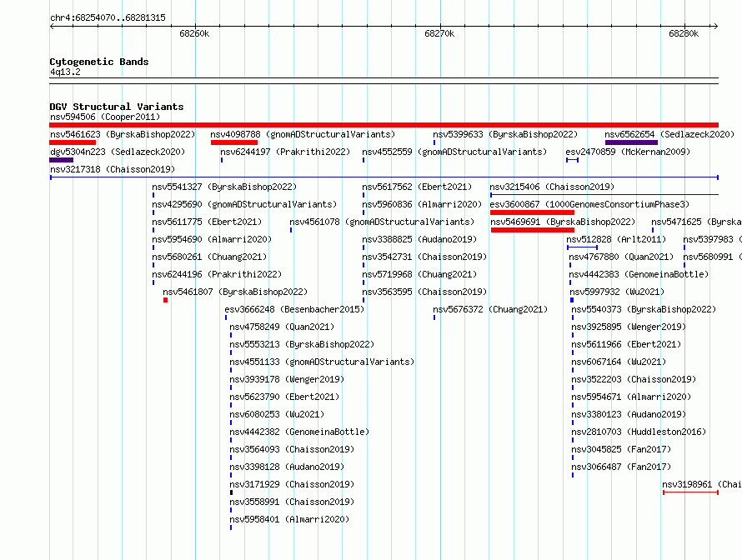This screenshot has width=742, height=560.
Task: Open nsv5469691 (ByrskaBishop2022) variant
Action: [563, 222]
